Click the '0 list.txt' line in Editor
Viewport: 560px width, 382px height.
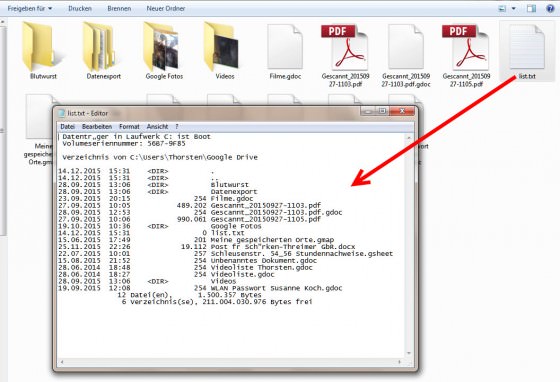point(151,233)
